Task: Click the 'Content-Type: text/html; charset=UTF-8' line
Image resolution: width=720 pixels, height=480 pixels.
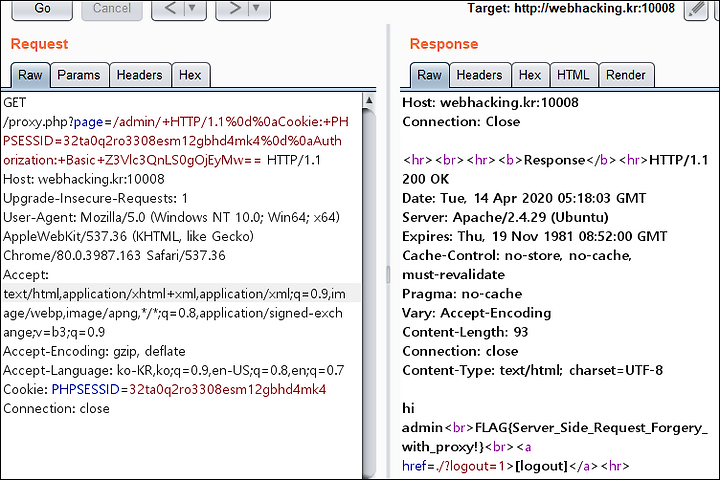Action: pyautogui.click(x=533, y=370)
